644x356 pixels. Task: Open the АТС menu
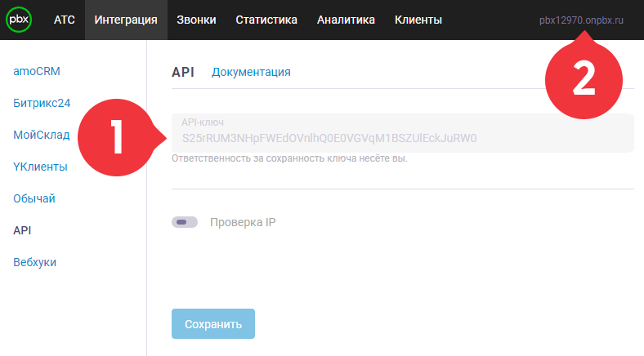point(65,20)
